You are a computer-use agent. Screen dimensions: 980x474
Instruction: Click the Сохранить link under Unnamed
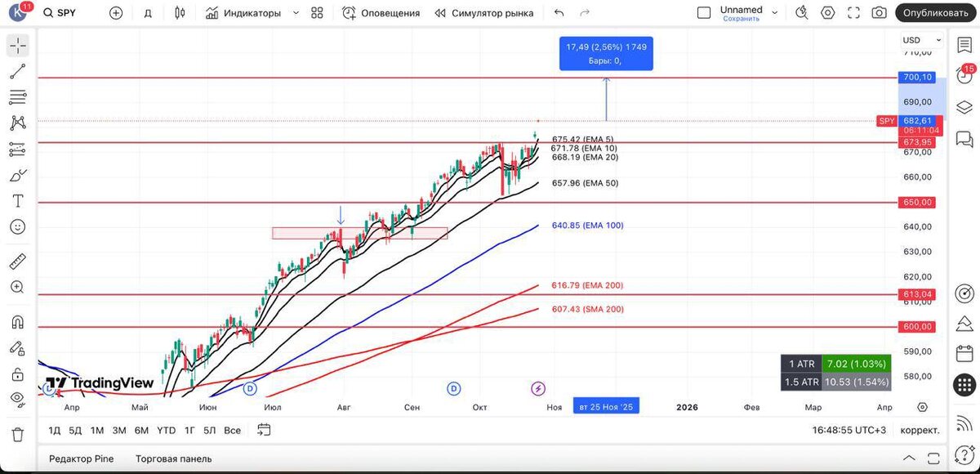[x=742, y=19]
